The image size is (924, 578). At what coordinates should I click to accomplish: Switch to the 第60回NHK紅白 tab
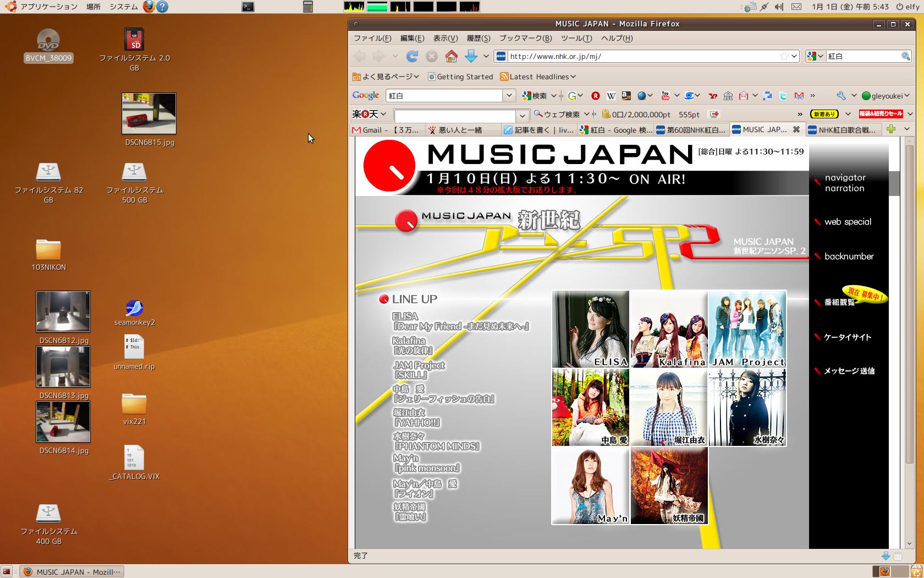692,130
